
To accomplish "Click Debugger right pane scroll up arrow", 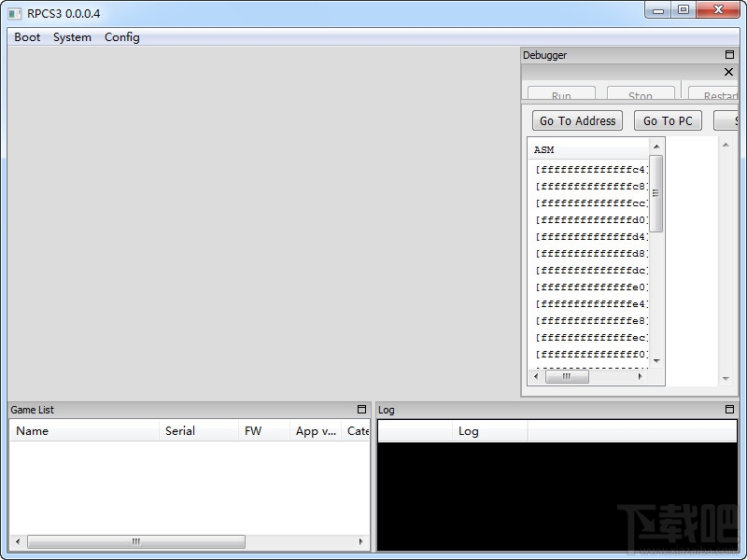I will click(x=726, y=145).
